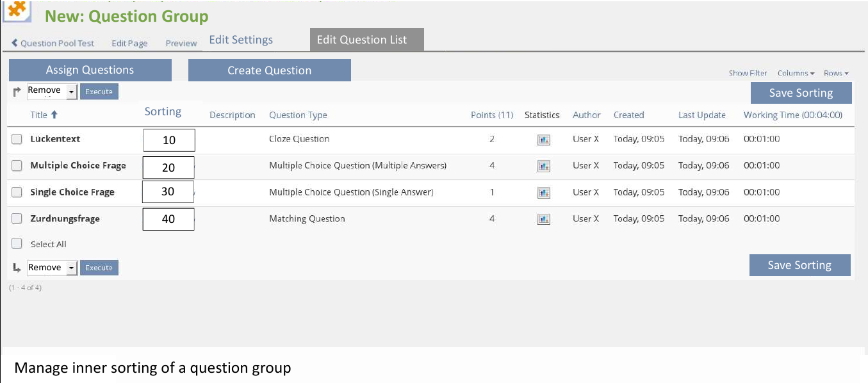The image size is (868, 383).
Task: Go back to Question Pool Test
Action: 53,44
